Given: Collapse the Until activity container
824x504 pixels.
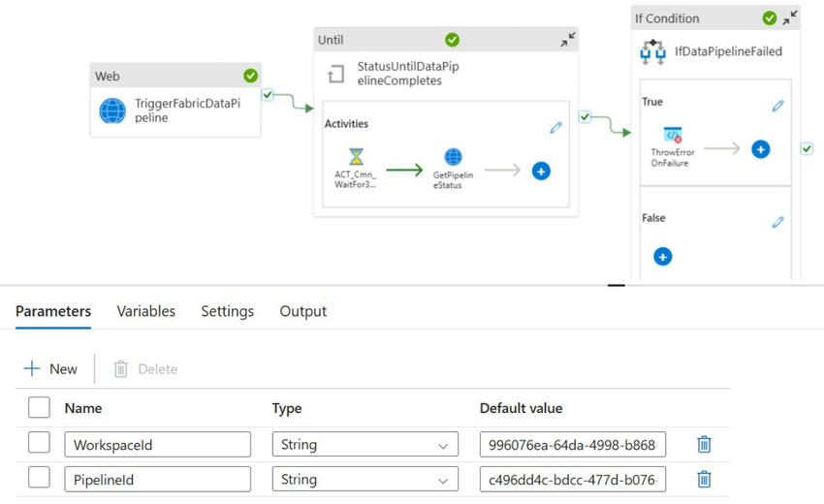Looking at the screenshot, I should coord(568,40).
